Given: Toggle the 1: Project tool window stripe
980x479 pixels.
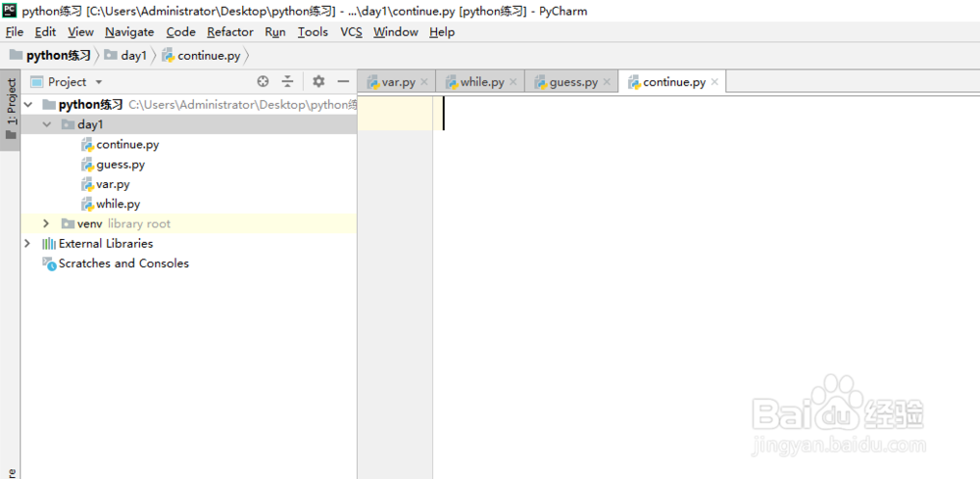Looking at the screenshot, I should tap(11, 110).
